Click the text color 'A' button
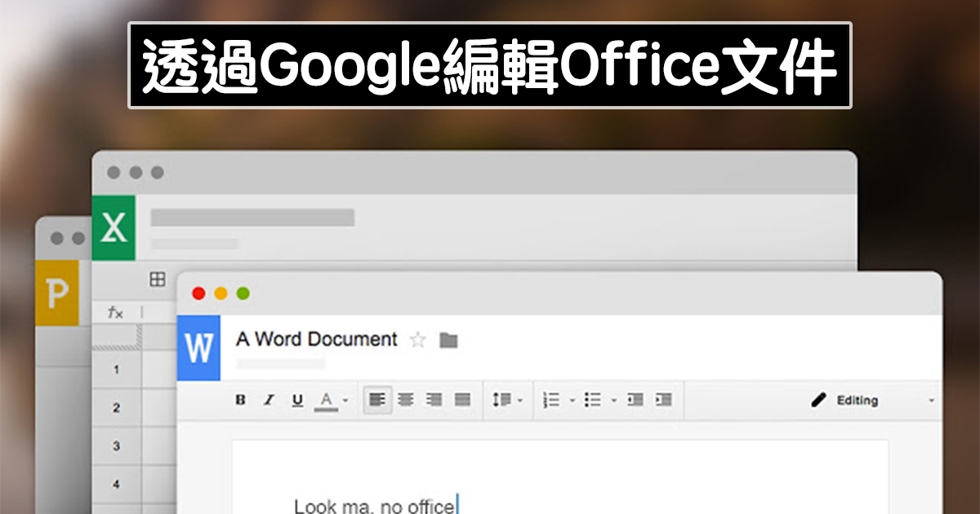This screenshot has height=514, width=980. pos(327,400)
